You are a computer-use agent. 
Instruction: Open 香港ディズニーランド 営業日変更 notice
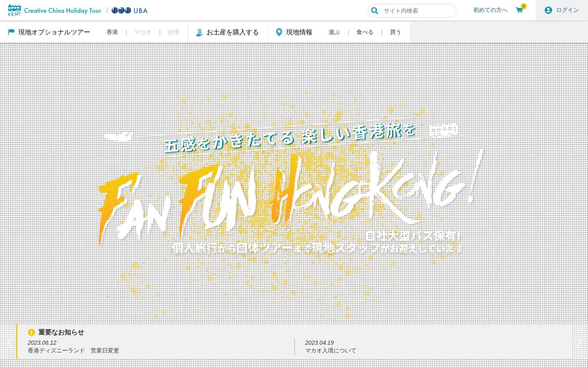73,350
